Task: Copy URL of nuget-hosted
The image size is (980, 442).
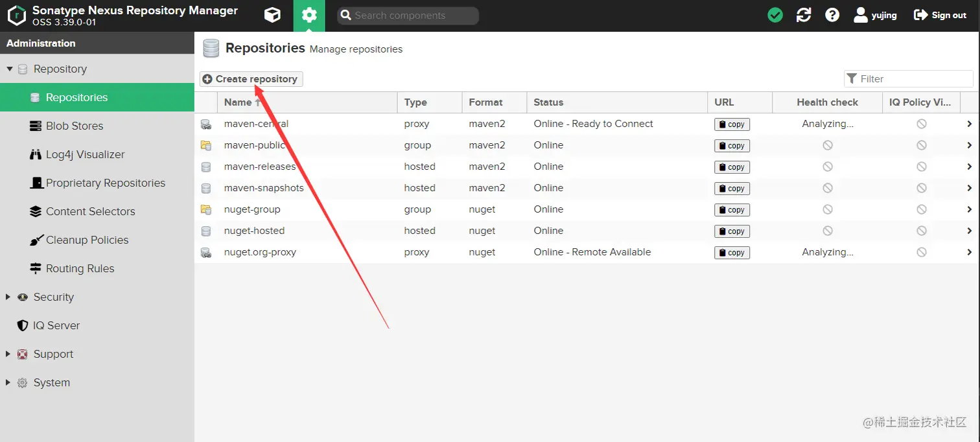Action: [x=732, y=231]
